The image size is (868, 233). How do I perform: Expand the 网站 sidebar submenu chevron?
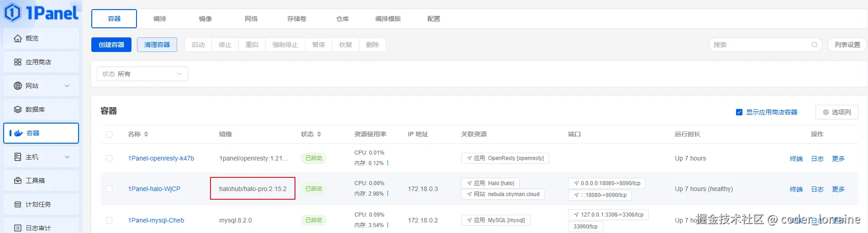67,86
